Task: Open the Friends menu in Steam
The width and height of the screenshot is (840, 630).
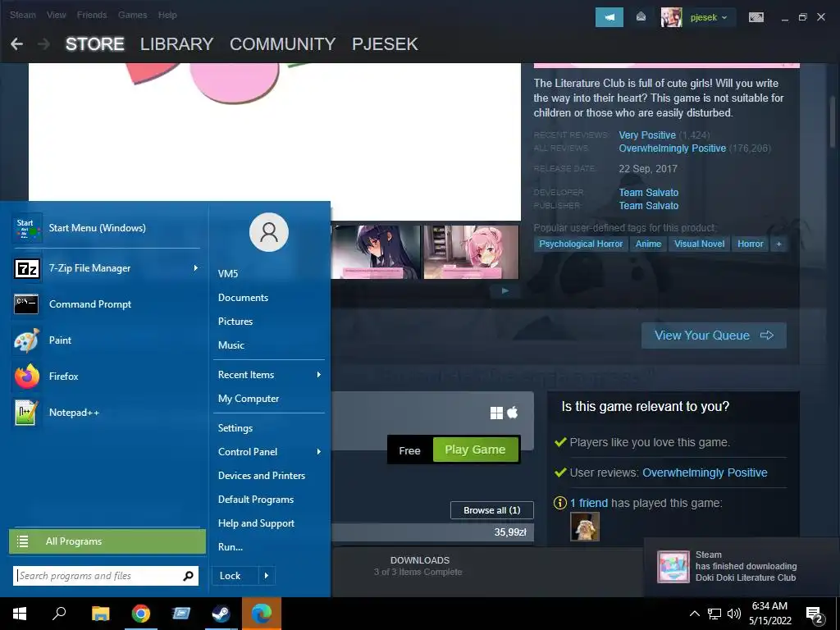Action: (x=92, y=15)
